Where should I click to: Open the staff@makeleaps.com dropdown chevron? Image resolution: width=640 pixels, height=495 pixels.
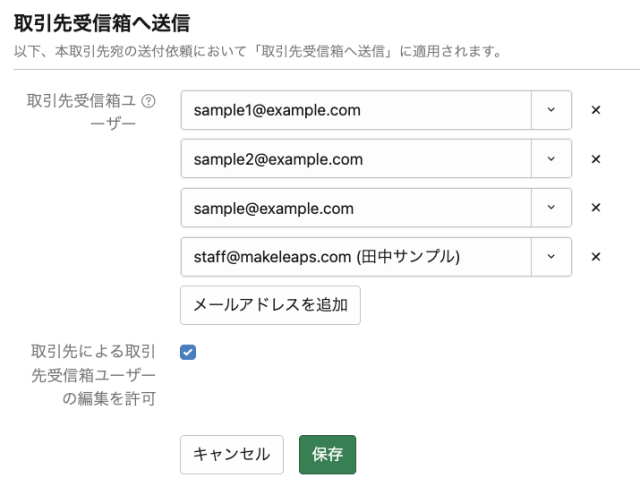[551, 257]
